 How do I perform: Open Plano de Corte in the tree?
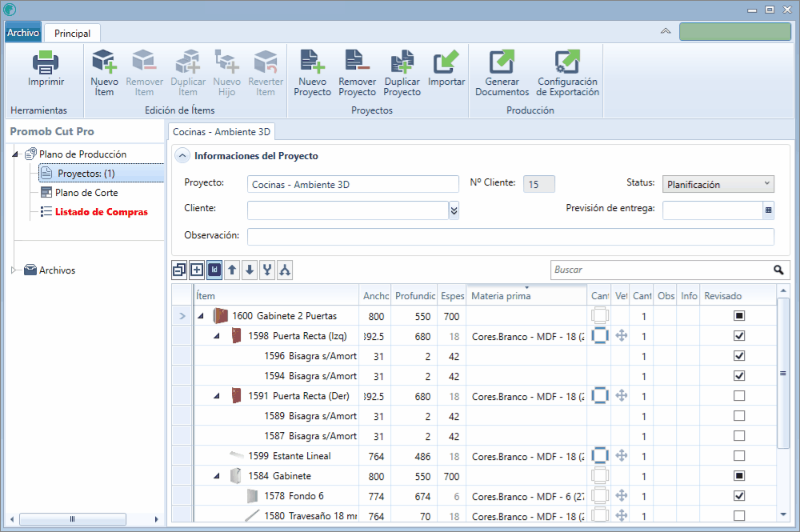click(x=86, y=192)
